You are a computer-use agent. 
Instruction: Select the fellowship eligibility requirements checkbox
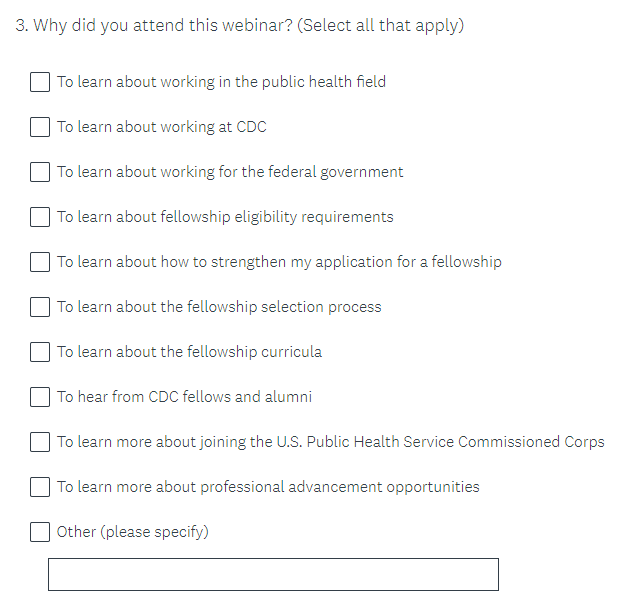coord(40,217)
